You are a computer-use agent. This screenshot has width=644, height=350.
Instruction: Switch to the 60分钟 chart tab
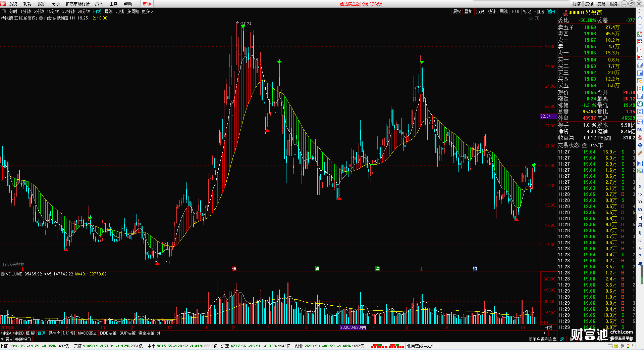coord(84,11)
